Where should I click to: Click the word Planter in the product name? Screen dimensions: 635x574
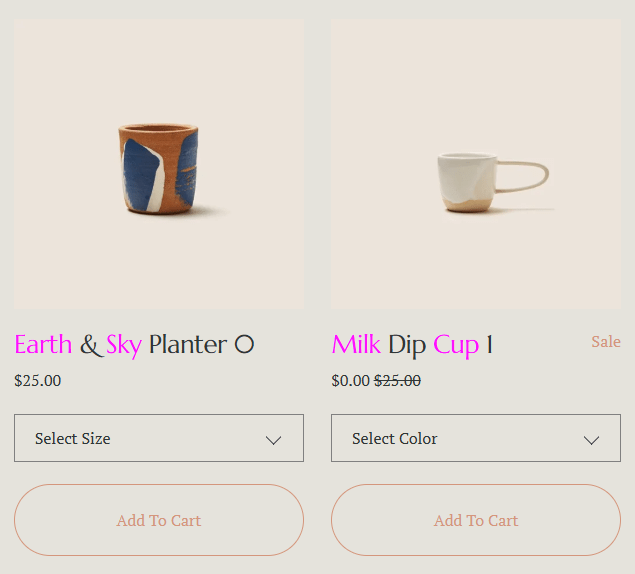pos(188,344)
